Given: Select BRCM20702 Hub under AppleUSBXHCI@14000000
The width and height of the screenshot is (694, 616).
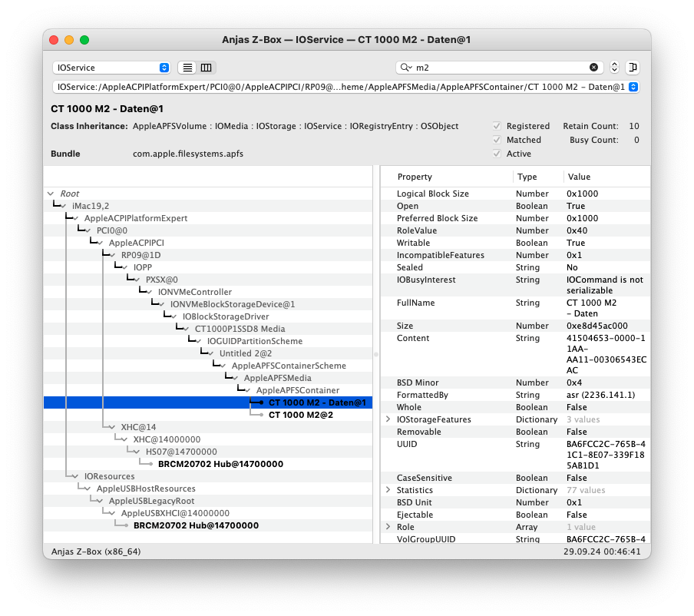Looking at the screenshot, I should point(196,525).
